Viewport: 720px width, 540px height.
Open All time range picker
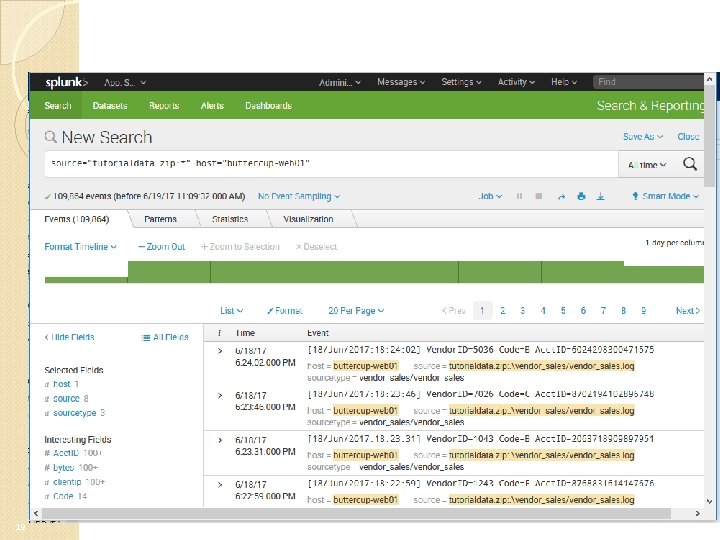coord(647,165)
